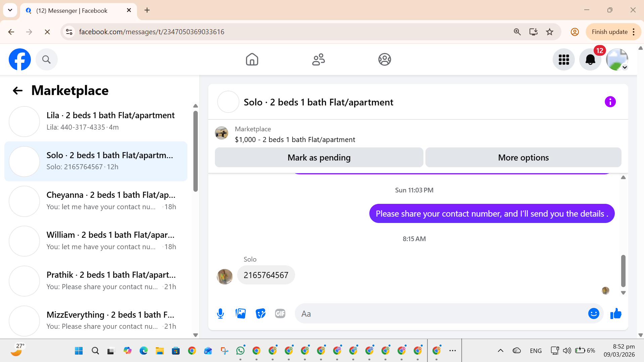Open Marketplace listing thumbnail
The image size is (644, 362).
222,133
